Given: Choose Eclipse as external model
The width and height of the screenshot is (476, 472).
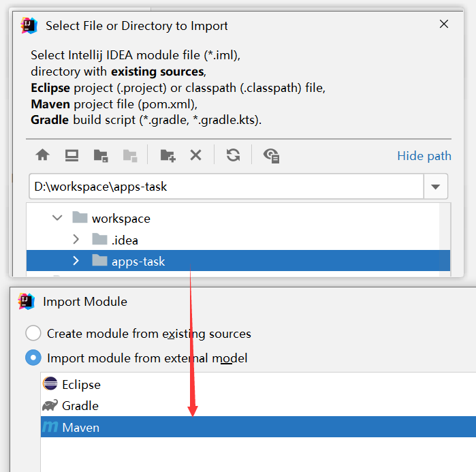Looking at the screenshot, I should click(x=258, y=385).
